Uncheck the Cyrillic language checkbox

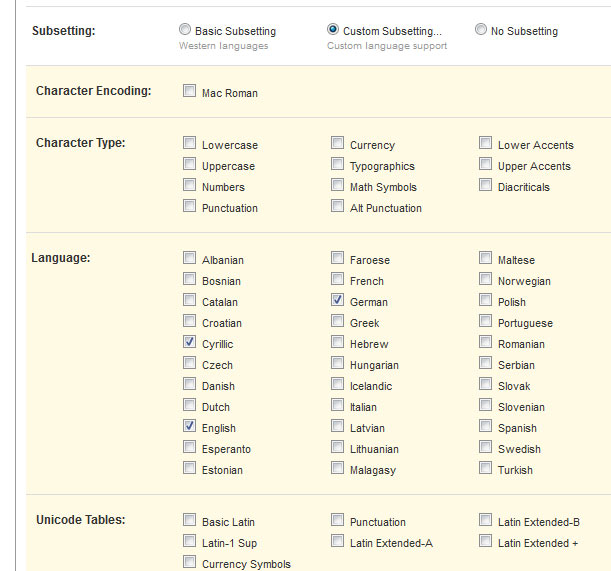coord(189,342)
